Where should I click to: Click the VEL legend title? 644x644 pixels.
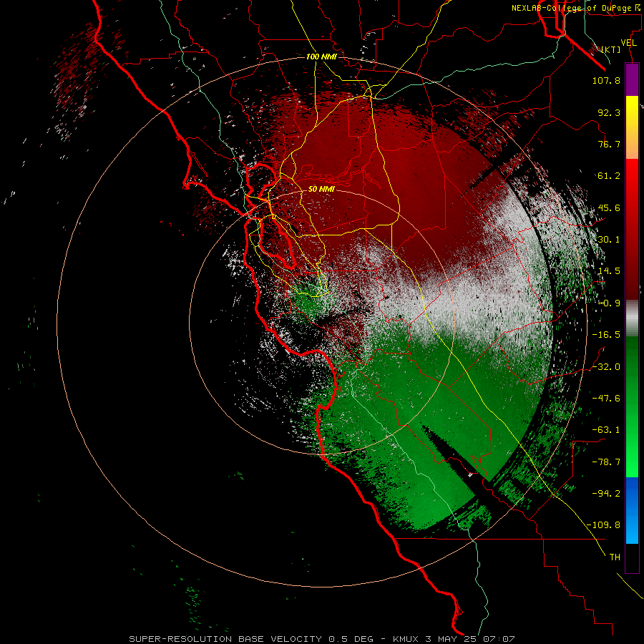pos(629,43)
